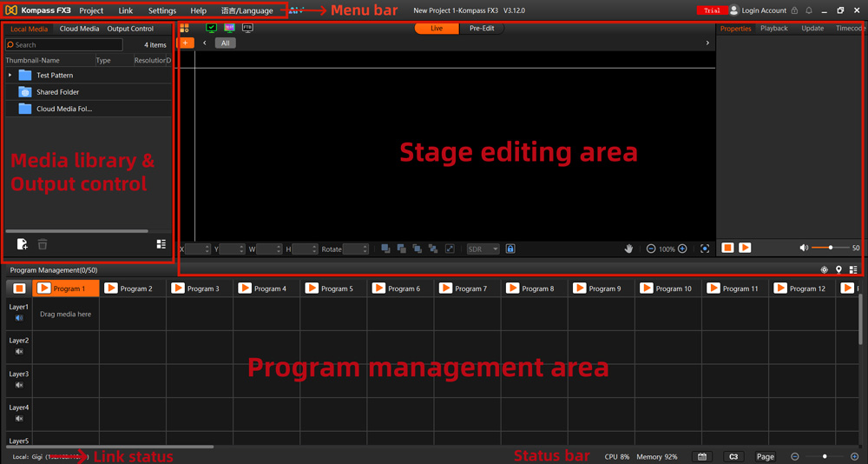Click the C3 button in status bar
The height and width of the screenshot is (464, 868).
tap(733, 457)
